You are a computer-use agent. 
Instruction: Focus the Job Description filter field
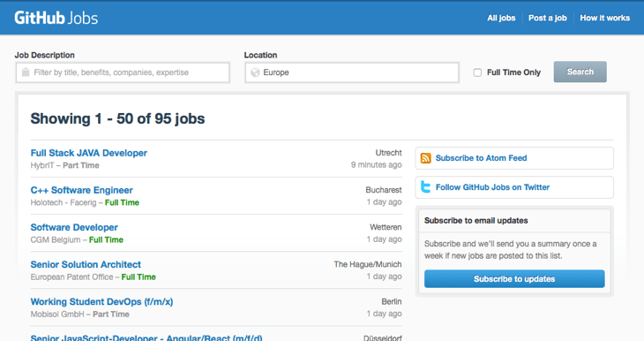123,72
